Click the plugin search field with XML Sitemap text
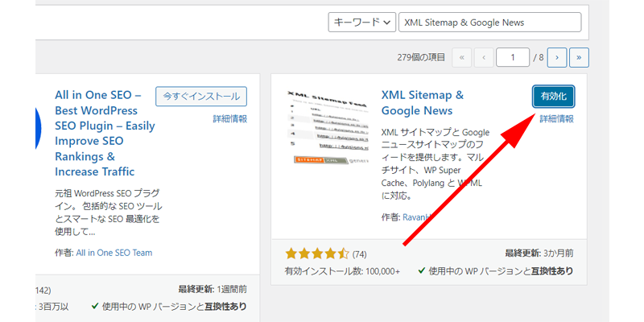 pyautogui.click(x=490, y=23)
